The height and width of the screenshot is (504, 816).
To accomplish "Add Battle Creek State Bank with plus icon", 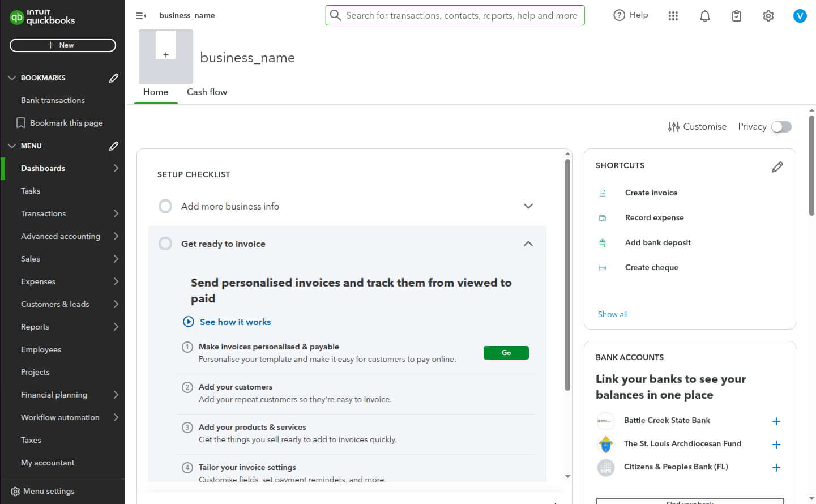I will [x=776, y=421].
